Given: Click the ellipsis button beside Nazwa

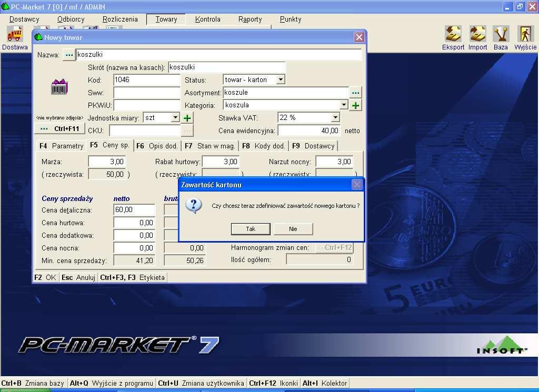Looking at the screenshot, I should pos(69,55).
